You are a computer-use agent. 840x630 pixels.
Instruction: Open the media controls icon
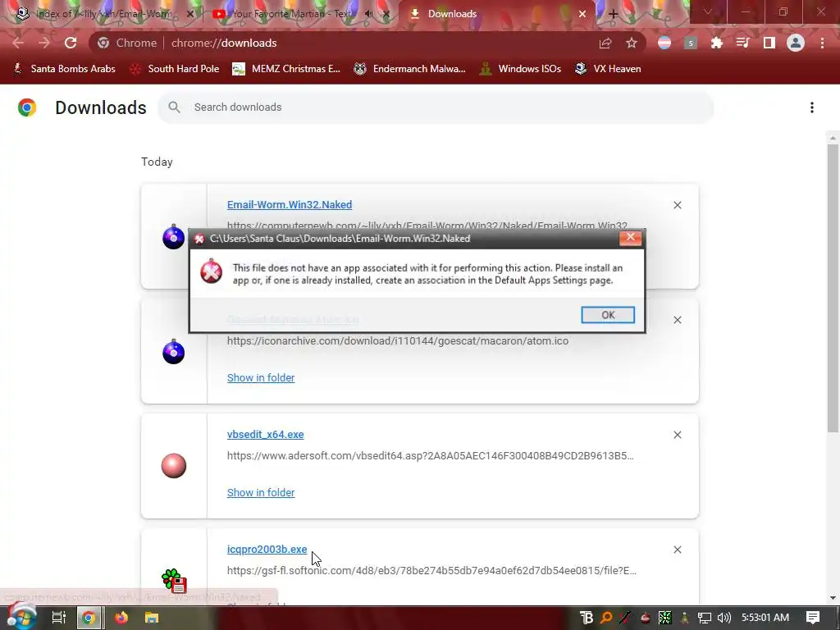click(743, 43)
